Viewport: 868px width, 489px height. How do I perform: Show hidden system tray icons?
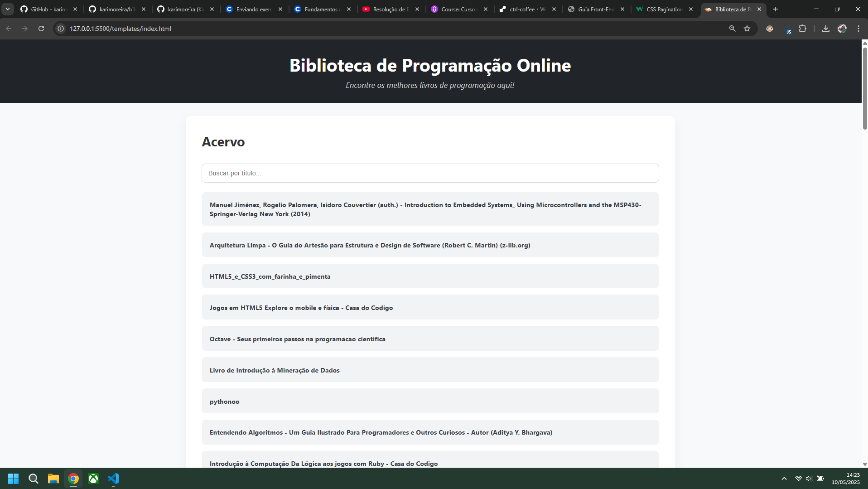[784, 479]
